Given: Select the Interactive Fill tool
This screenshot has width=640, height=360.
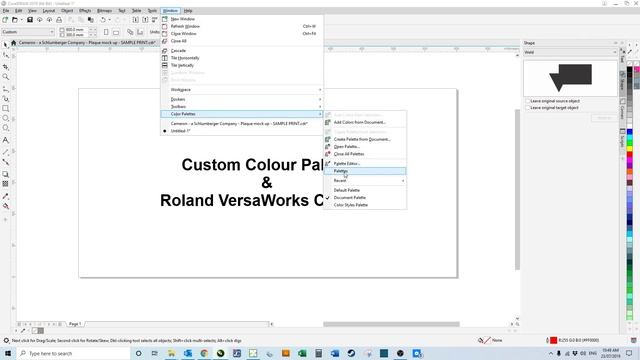Looking at the screenshot, I should (5, 206).
